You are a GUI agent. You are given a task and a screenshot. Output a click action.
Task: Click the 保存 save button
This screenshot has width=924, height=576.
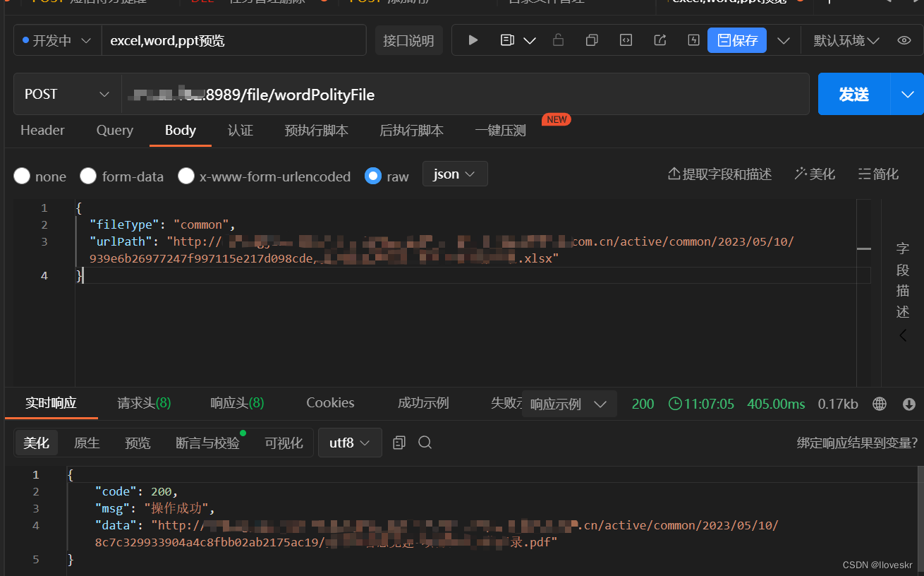pyautogui.click(x=737, y=40)
